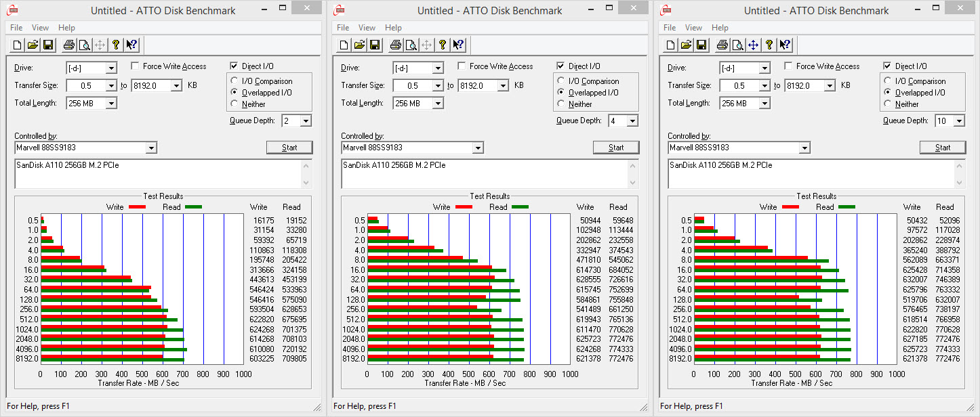Open 8192.0 transfer size dropdown in Queue Depth 10 window
Viewport: 980px width, 417px height.
[830, 86]
